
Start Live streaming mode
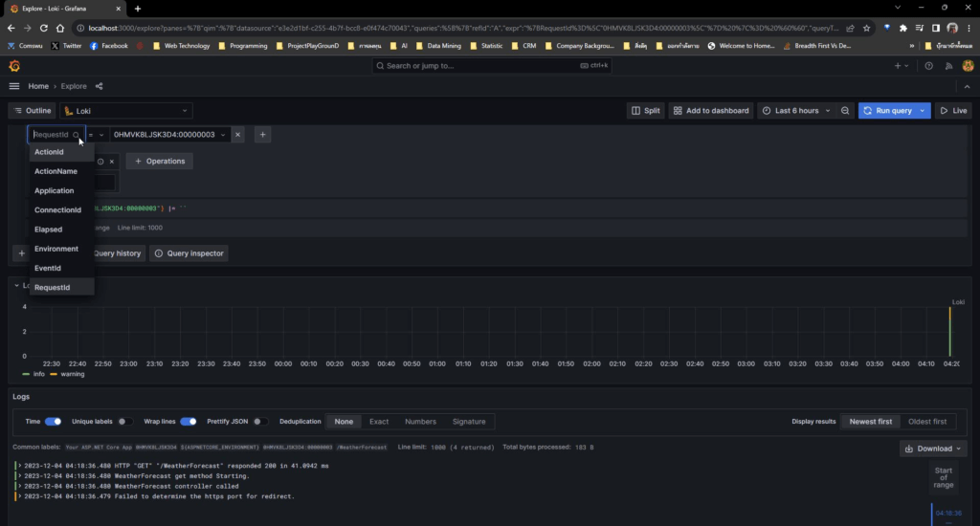(x=954, y=111)
